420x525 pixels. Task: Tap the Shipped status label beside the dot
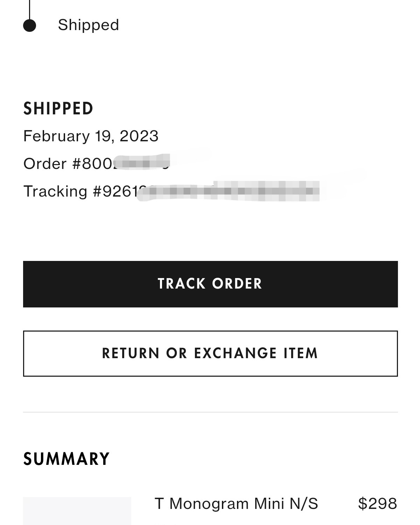pyautogui.click(x=89, y=25)
